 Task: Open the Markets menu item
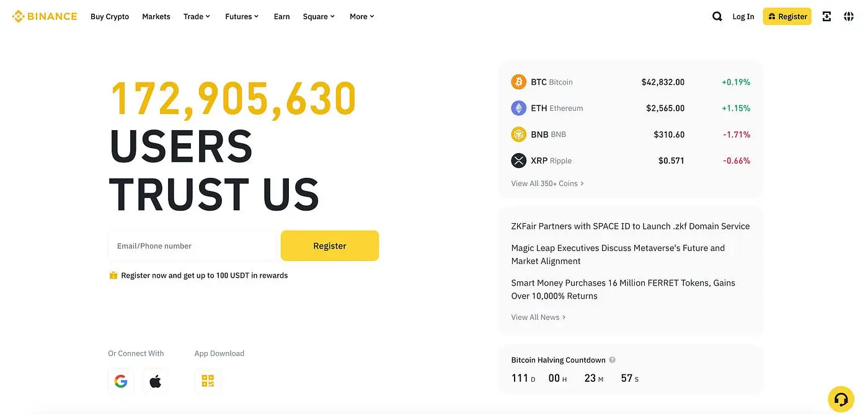pos(156,17)
